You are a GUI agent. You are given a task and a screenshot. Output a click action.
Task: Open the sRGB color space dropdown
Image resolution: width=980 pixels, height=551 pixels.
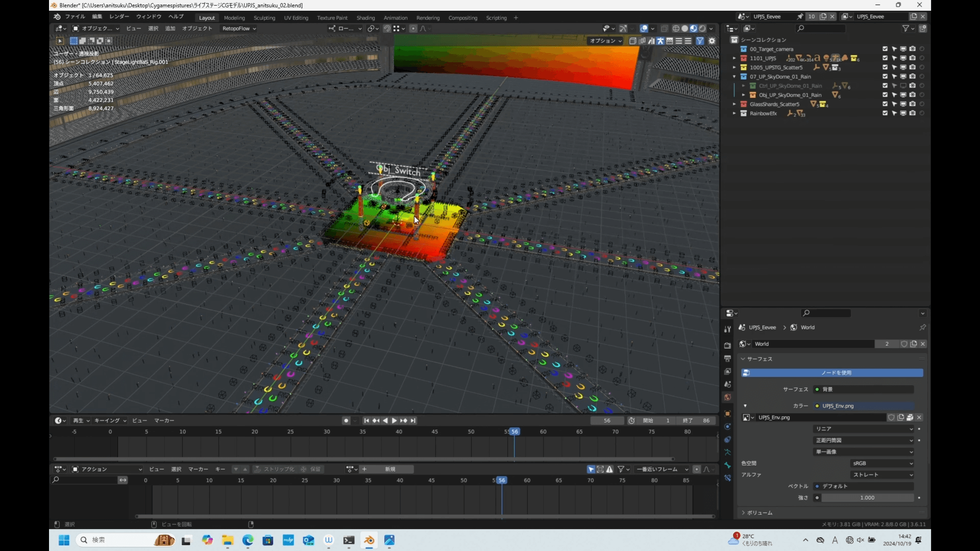pyautogui.click(x=883, y=463)
